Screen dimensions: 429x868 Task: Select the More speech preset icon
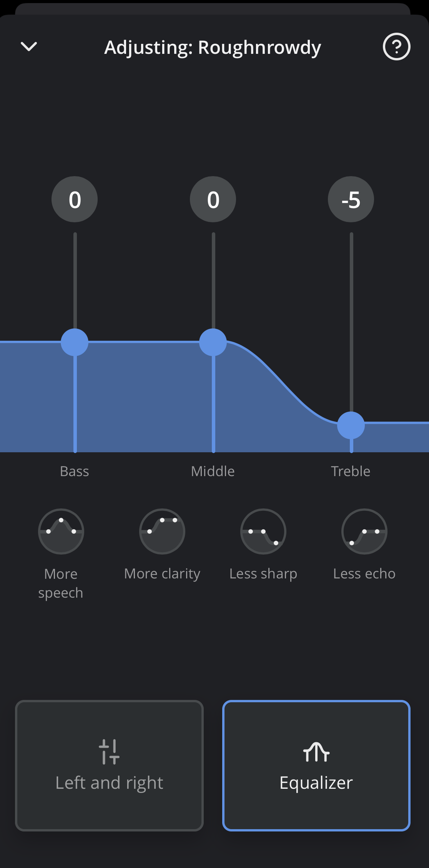(61, 531)
